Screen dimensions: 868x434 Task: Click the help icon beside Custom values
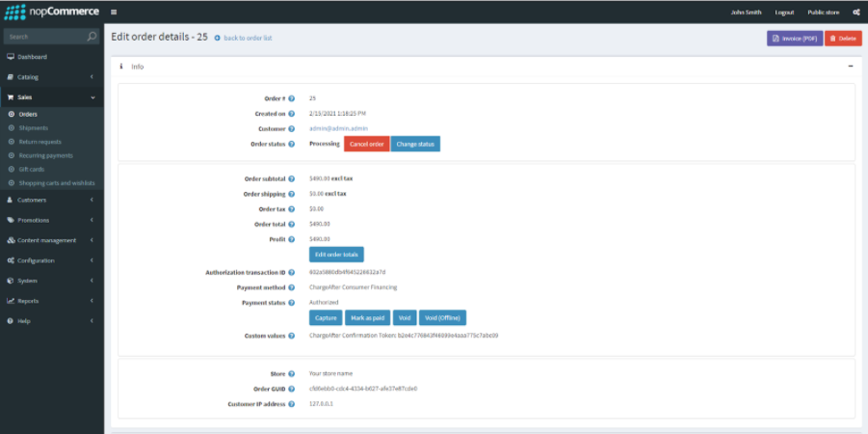[x=291, y=336]
